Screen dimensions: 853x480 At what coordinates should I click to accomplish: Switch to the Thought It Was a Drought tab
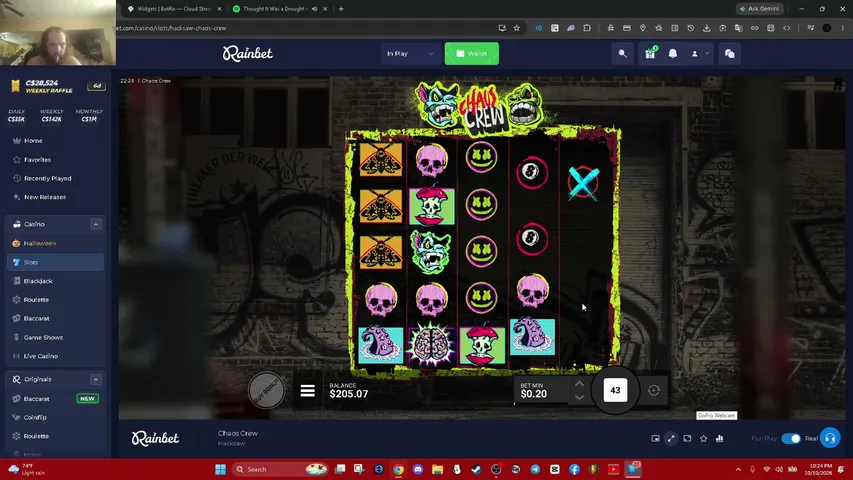pyautogui.click(x=275, y=9)
